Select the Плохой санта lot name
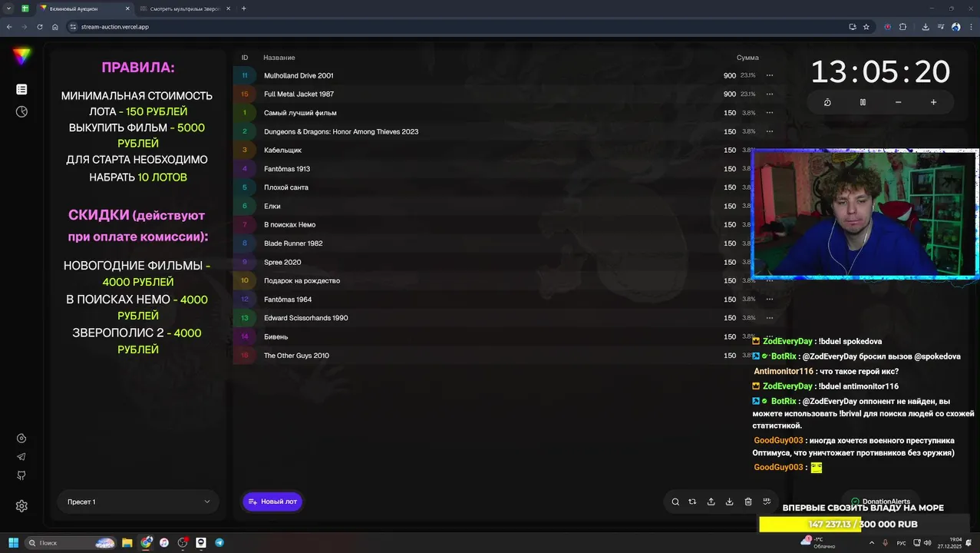Screen dimensions: 980x553 286,187
